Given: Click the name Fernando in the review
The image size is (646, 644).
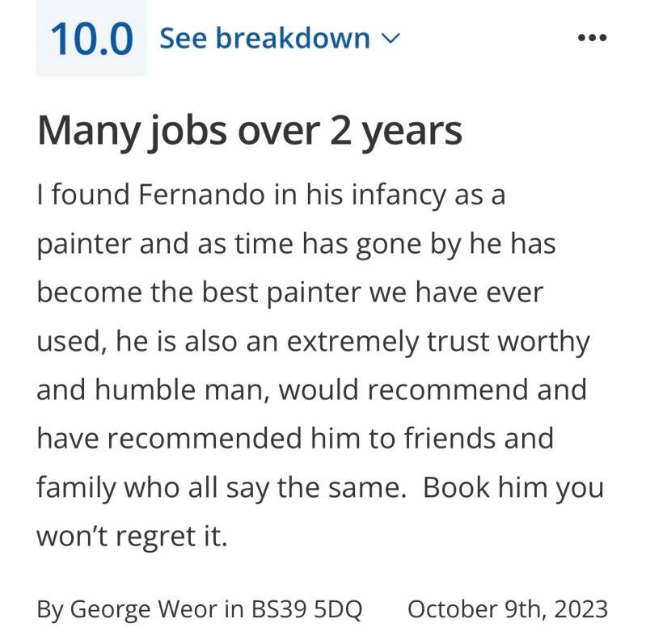Looking at the screenshot, I should [x=201, y=196].
